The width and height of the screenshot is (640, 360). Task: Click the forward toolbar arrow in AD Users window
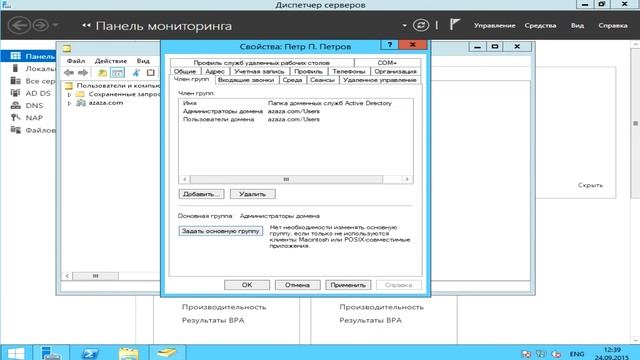(83, 73)
